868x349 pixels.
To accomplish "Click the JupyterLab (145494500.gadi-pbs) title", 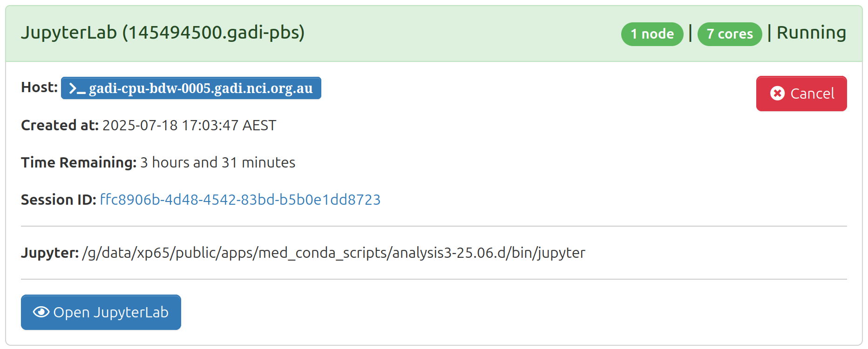I will click(x=163, y=33).
